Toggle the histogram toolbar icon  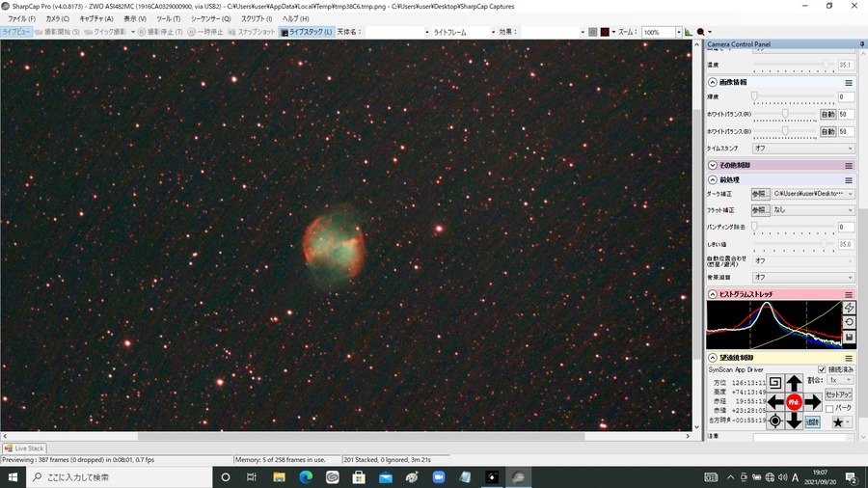(689, 32)
